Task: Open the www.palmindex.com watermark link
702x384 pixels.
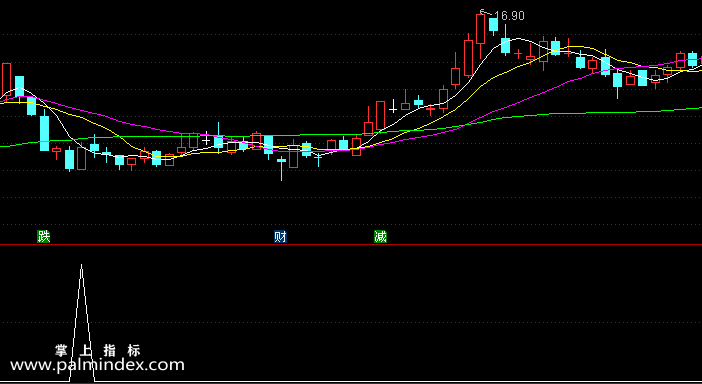Action: tap(97, 365)
